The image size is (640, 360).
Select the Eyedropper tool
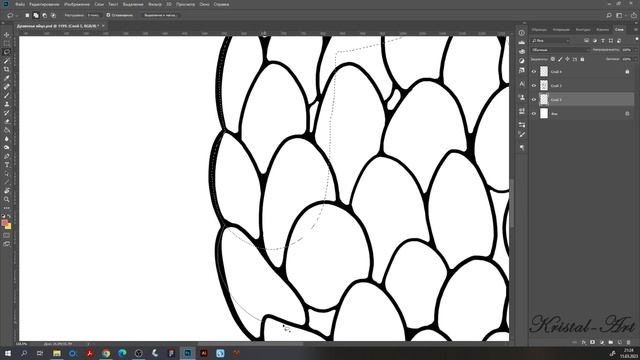click(x=7, y=78)
